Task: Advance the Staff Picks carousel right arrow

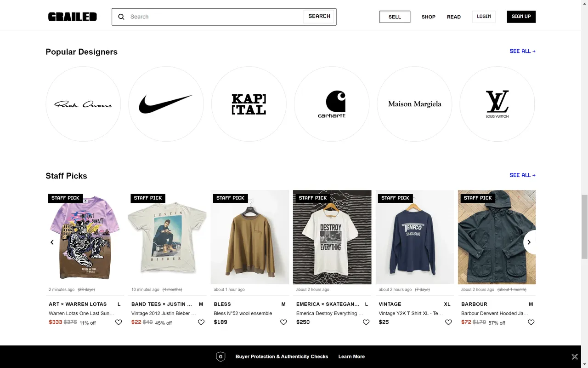Action: tap(529, 242)
